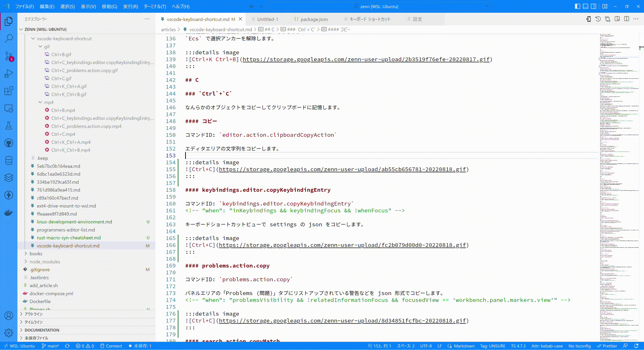
Task: Click the errors and warnings counter
Action: (x=85, y=346)
